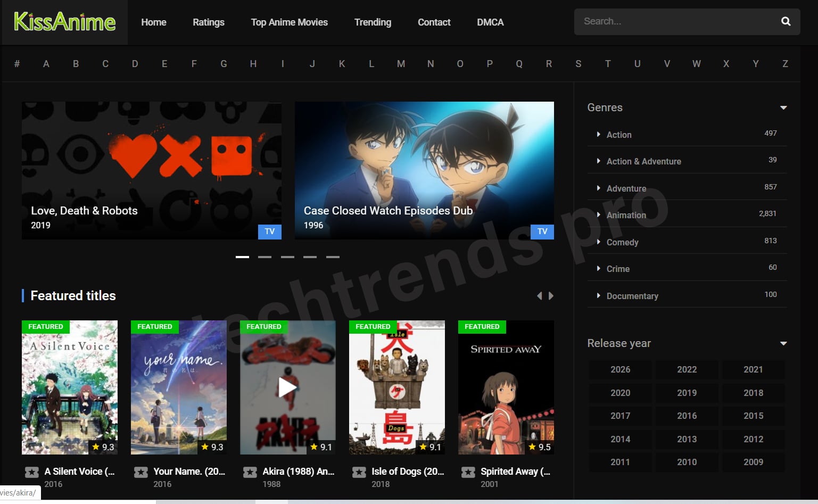818x504 pixels.
Task: Toggle the bookmark star for Spirited Away
Action: click(x=468, y=472)
